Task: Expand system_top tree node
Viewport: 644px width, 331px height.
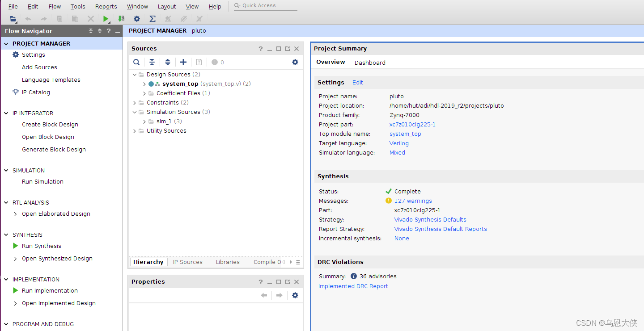Action: click(x=144, y=84)
